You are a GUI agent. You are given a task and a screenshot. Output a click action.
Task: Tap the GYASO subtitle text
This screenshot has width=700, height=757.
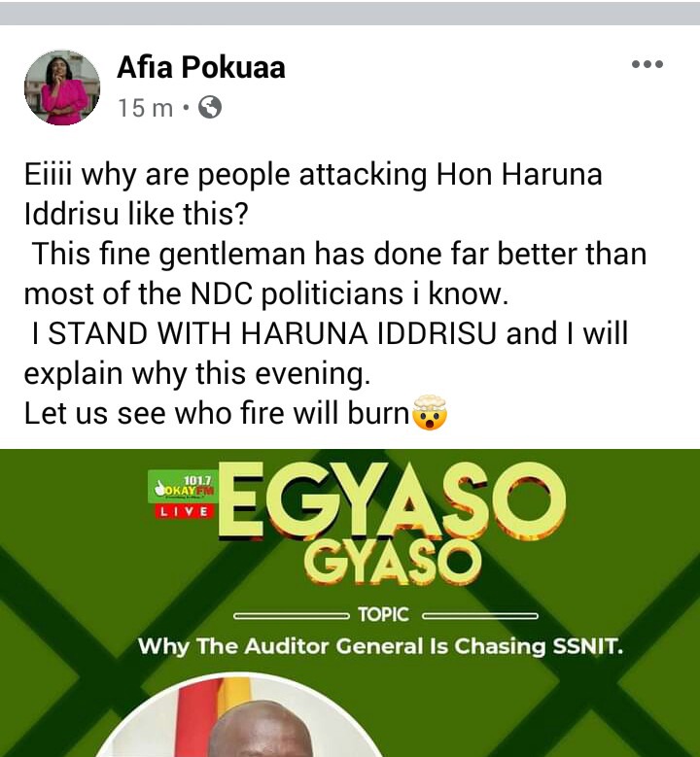pos(392,562)
